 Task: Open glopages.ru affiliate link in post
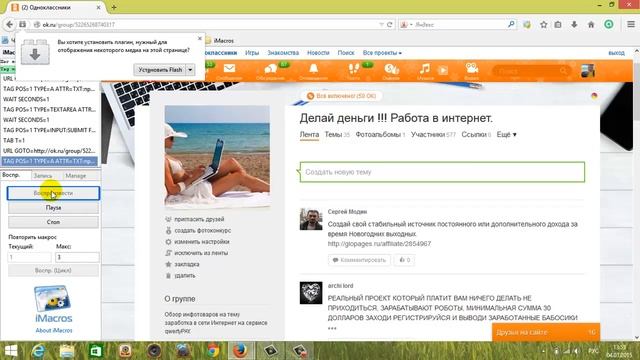click(379, 244)
